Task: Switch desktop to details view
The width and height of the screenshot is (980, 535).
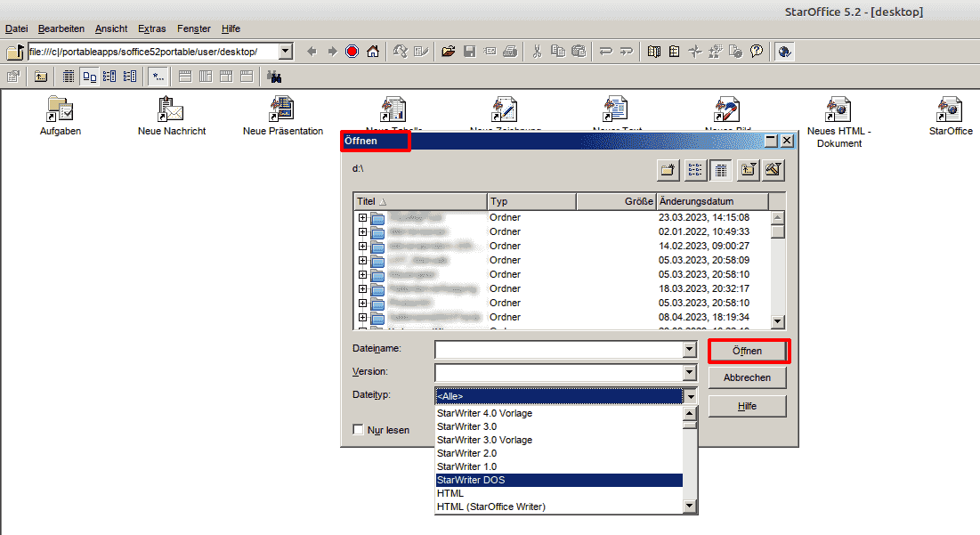Action: coord(69,77)
